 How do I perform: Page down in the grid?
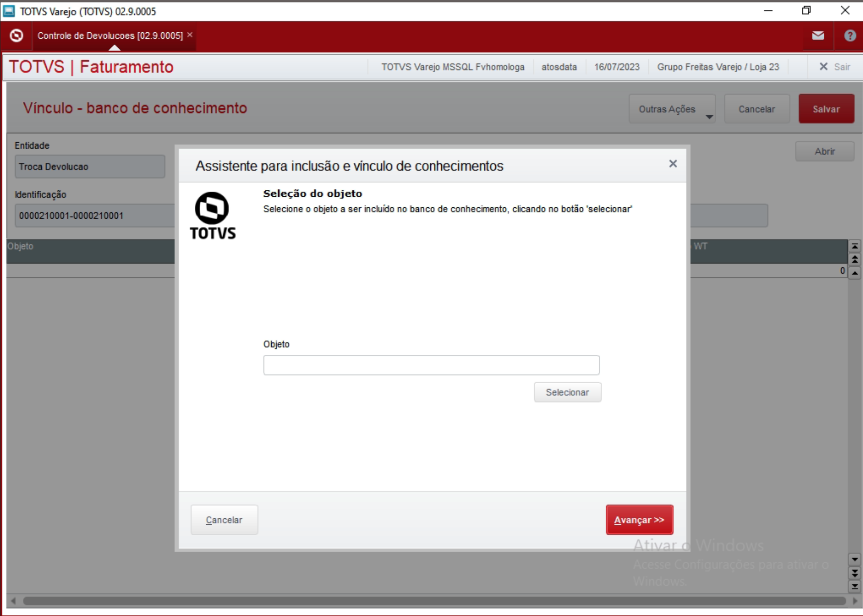tap(854, 573)
